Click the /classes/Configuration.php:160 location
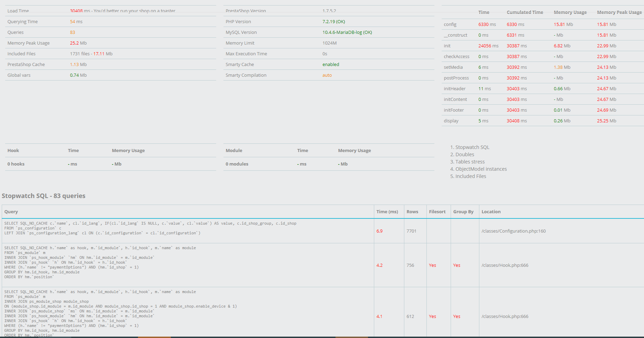Viewport: 644px width, 338px height. point(513,231)
